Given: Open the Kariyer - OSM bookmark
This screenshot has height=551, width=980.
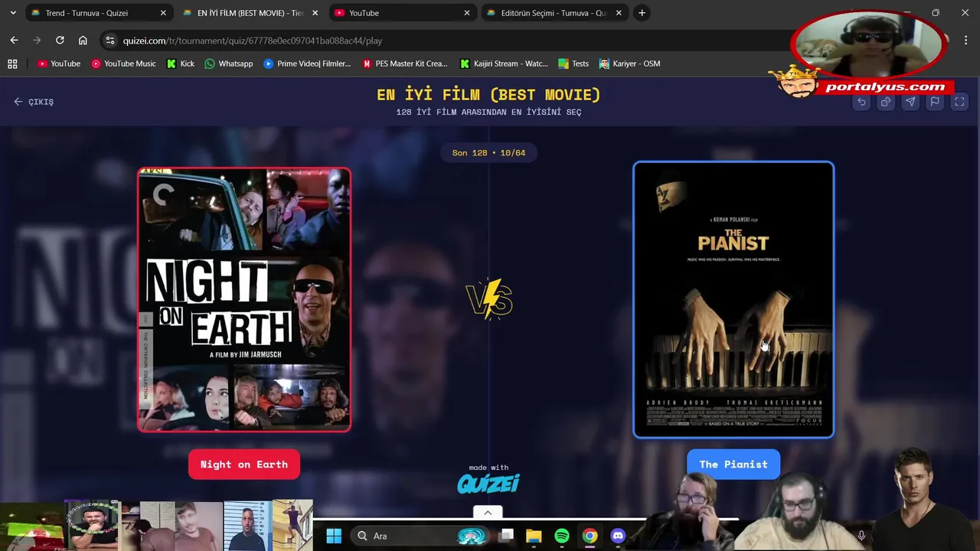Looking at the screenshot, I should point(629,64).
